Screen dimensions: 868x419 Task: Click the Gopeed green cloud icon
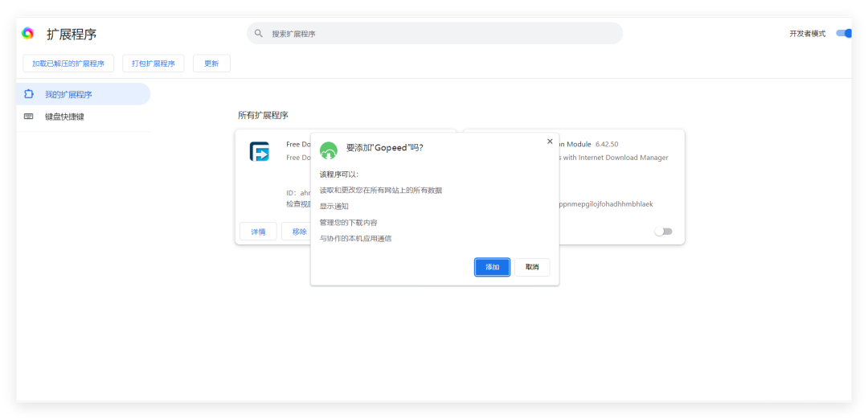coord(328,150)
